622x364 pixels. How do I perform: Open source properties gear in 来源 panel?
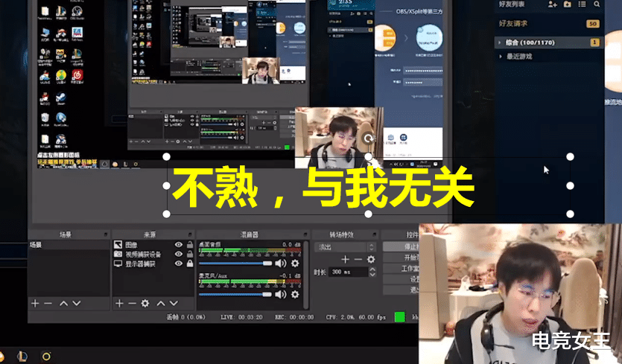tap(145, 304)
